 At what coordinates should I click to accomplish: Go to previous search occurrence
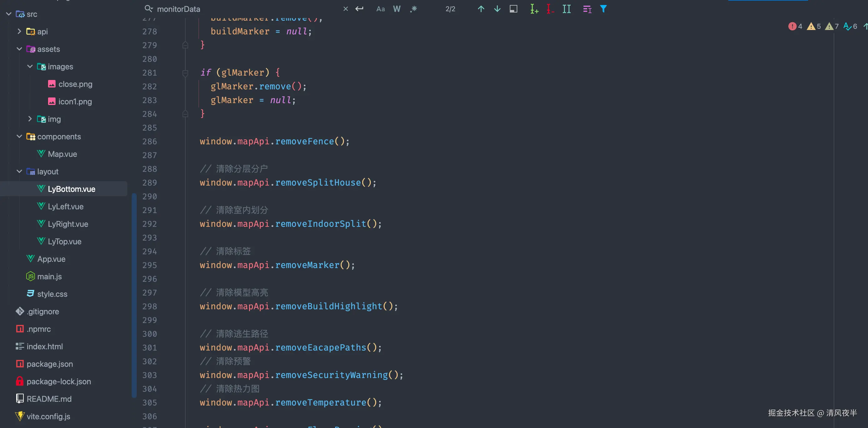[x=481, y=9]
